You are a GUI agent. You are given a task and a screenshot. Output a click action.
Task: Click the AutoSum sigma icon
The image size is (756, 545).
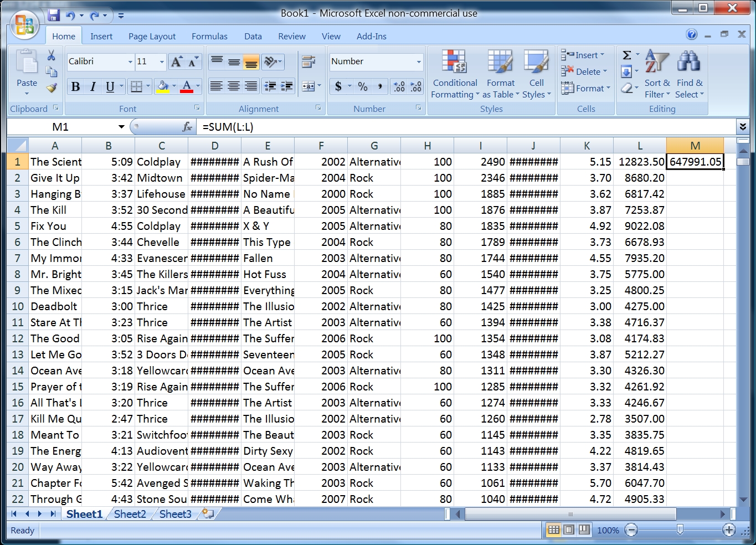(x=626, y=55)
